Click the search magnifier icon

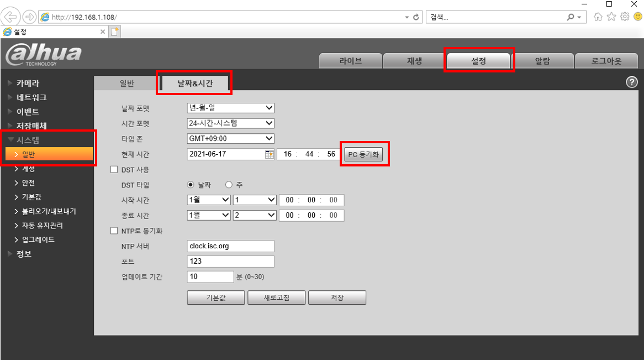[571, 17]
